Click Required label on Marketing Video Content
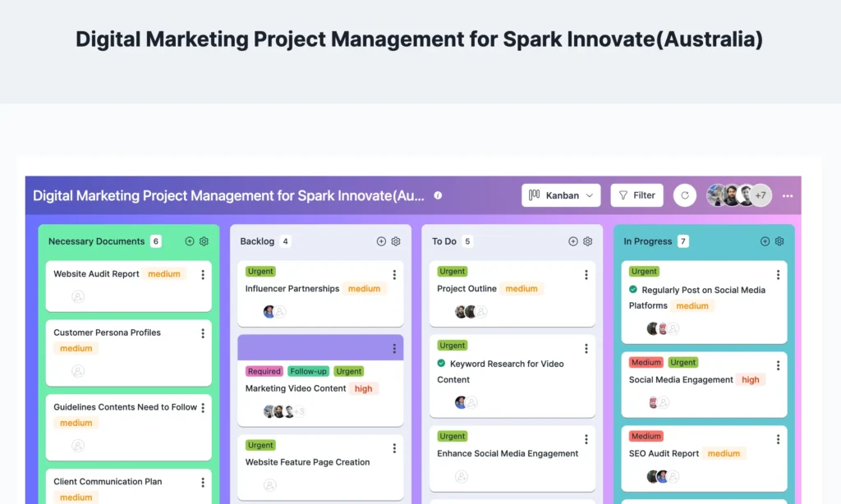This screenshot has width=841, height=504. (x=264, y=371)
